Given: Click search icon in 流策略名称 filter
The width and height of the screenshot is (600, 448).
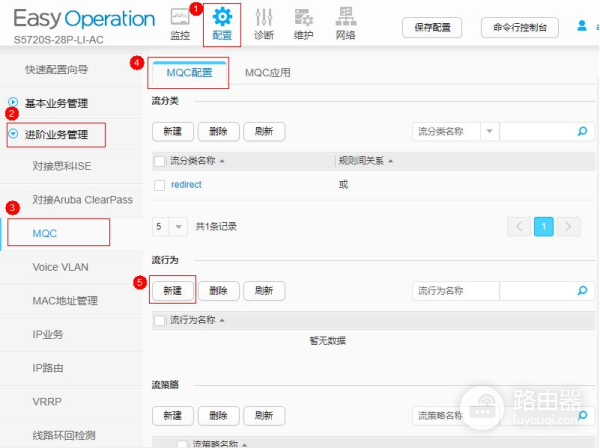Looking at the screenshot, I should pyautogui.click(x=583, y=415).
